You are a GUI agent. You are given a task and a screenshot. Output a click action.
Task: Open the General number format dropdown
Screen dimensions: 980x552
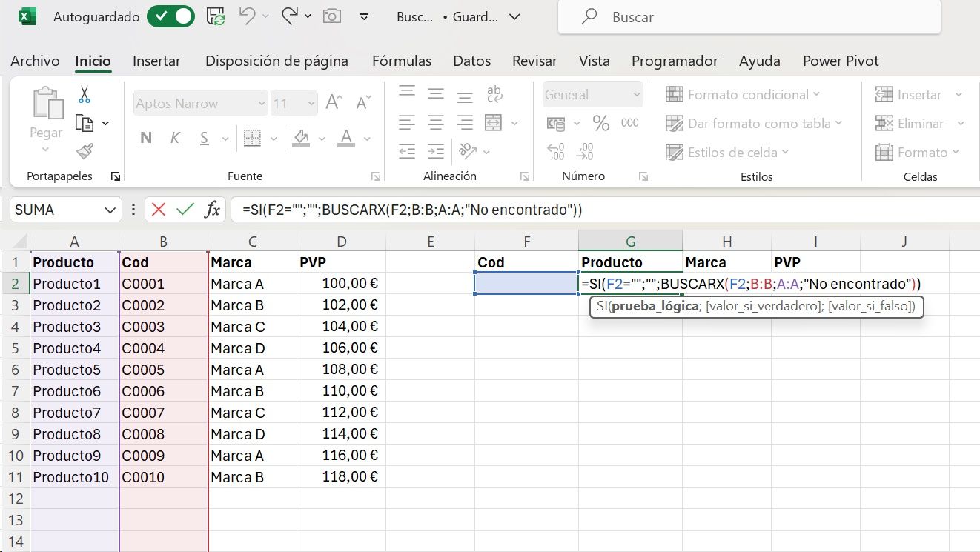click(636, 95)
